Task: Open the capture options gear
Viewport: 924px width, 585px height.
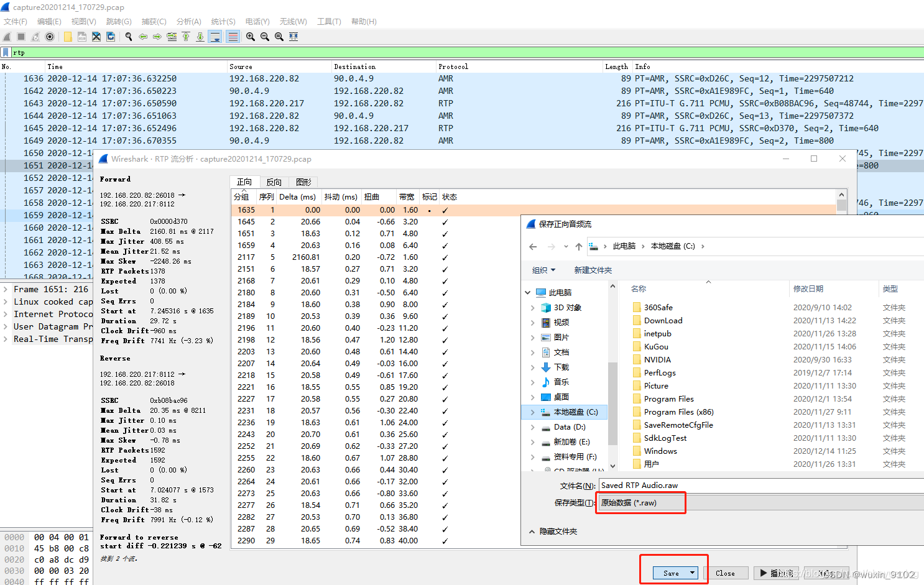Action: pyautogui.click(x=49, y=37)
